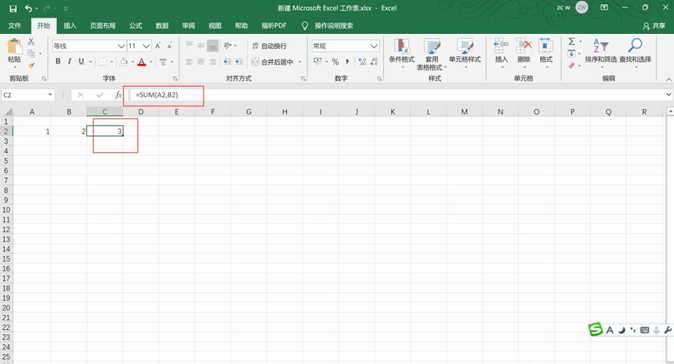Click the Percent Style icon
The width and height of the screenshot is (674, 364).
(335, 61)
